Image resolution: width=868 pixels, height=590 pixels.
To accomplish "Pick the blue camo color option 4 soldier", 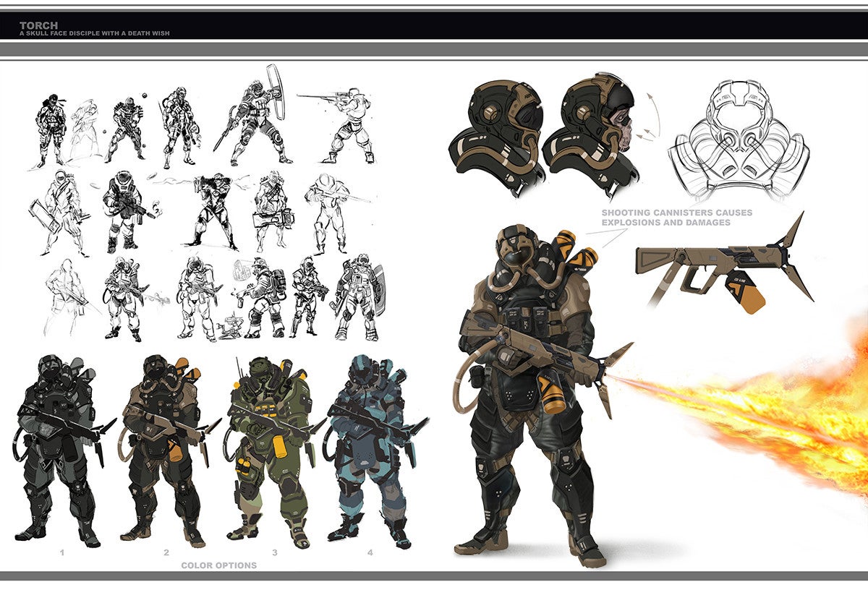I will coord(369,448).
